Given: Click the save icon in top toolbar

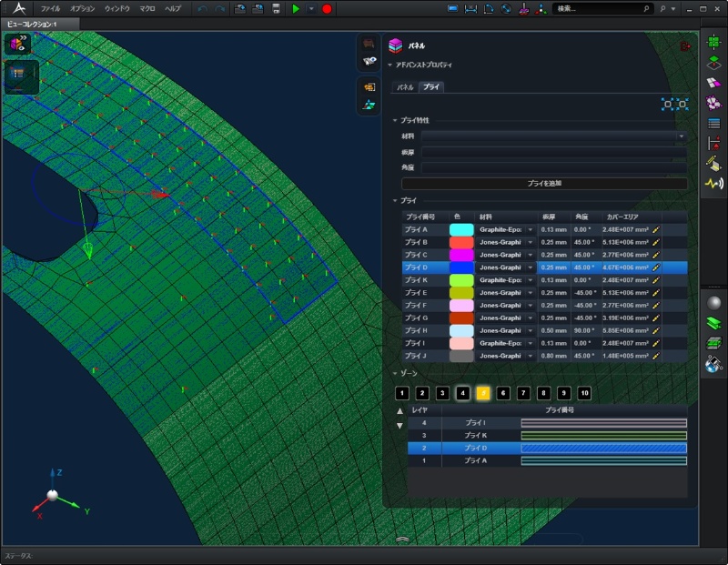Looking at the screenshot, I should [277, 8].
